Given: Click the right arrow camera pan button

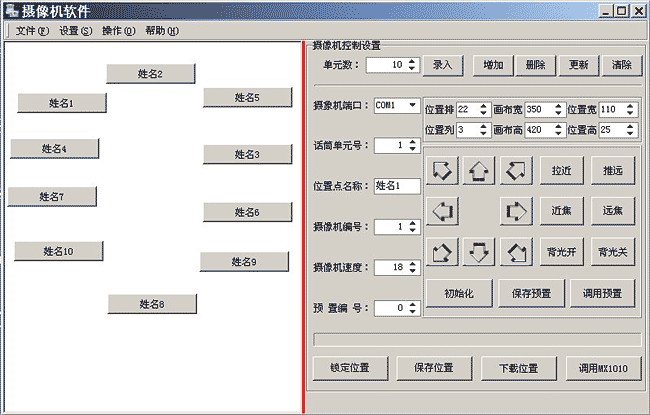Looking at the screenshot, I should [516, 211].
